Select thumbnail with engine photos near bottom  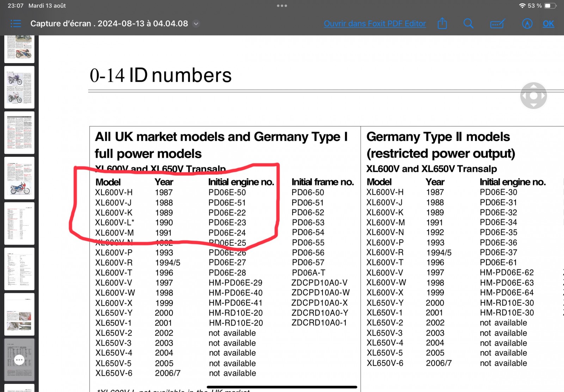point(19,314)
